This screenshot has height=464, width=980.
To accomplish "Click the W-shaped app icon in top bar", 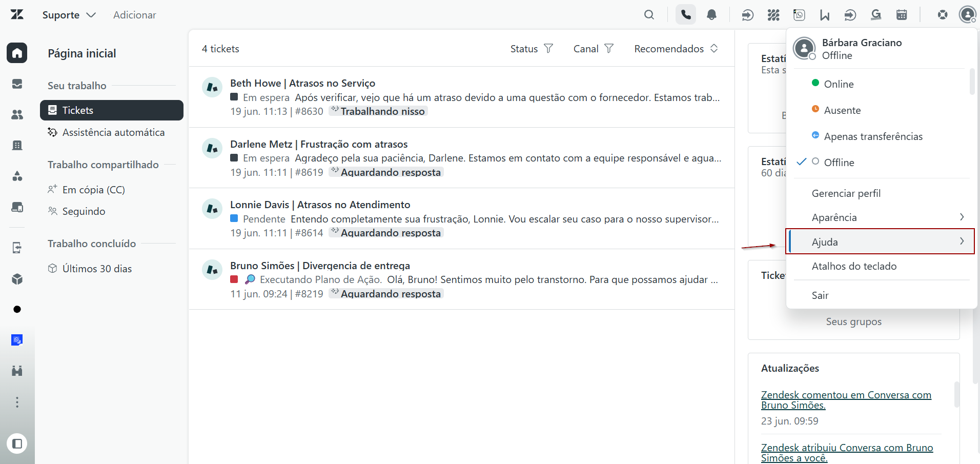I will click(x=825, y=15).
